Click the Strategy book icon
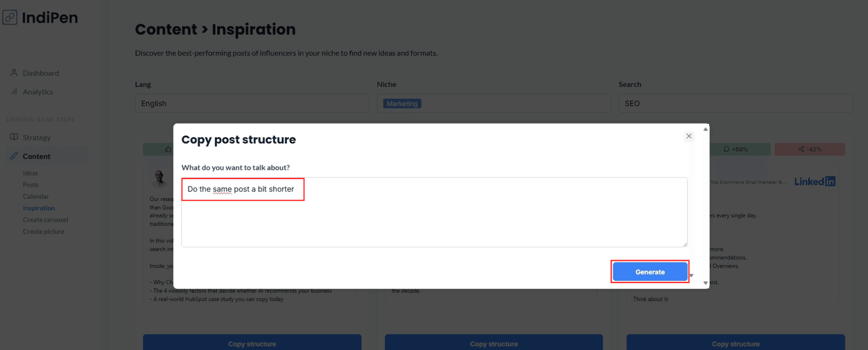Image resolution: width=868 pixels, height=350 pixels. 14,137
